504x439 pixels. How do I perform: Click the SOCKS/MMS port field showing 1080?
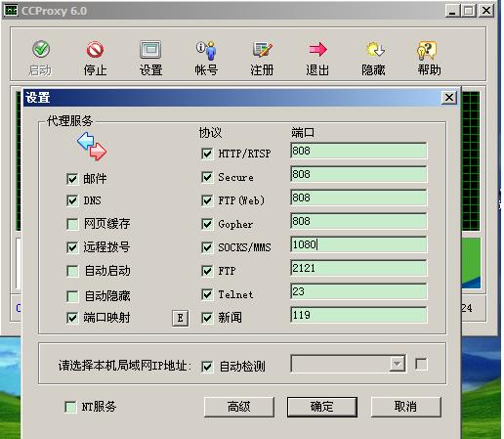358,244
